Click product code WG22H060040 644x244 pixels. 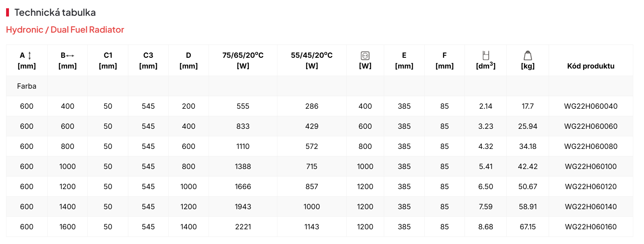591,106
